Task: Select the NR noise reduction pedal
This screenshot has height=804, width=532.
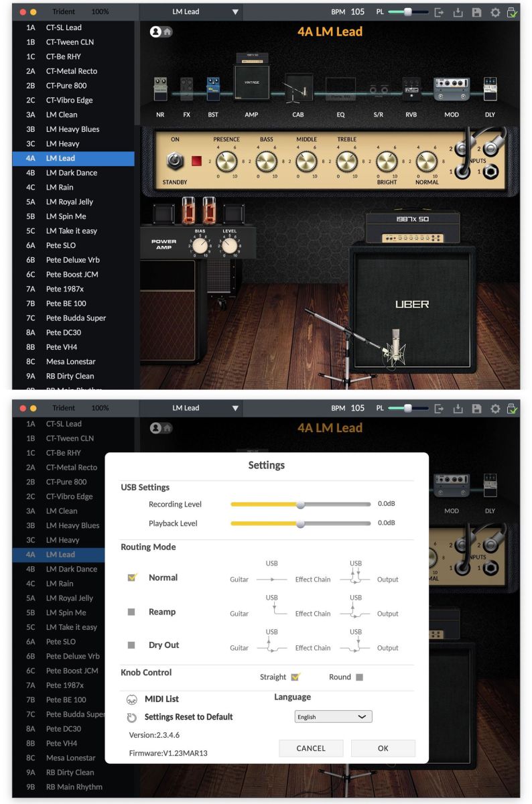Action: (160, 88)
